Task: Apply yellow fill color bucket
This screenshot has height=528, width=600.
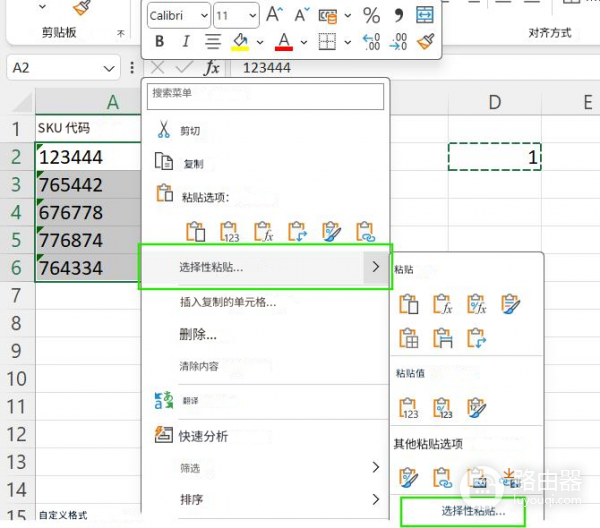Action: (240, 41)
